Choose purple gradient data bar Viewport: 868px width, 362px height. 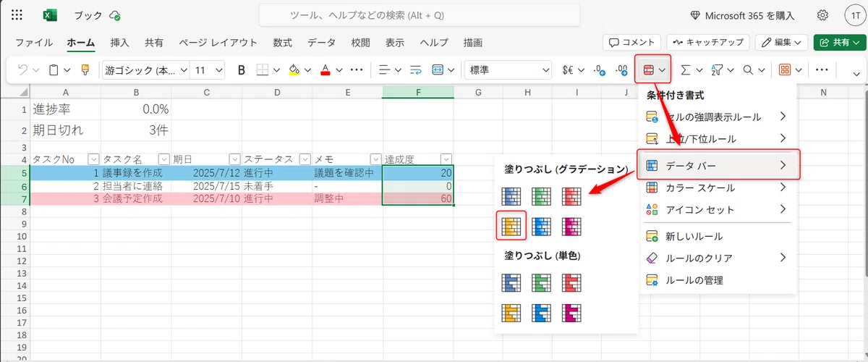point(572,227)
